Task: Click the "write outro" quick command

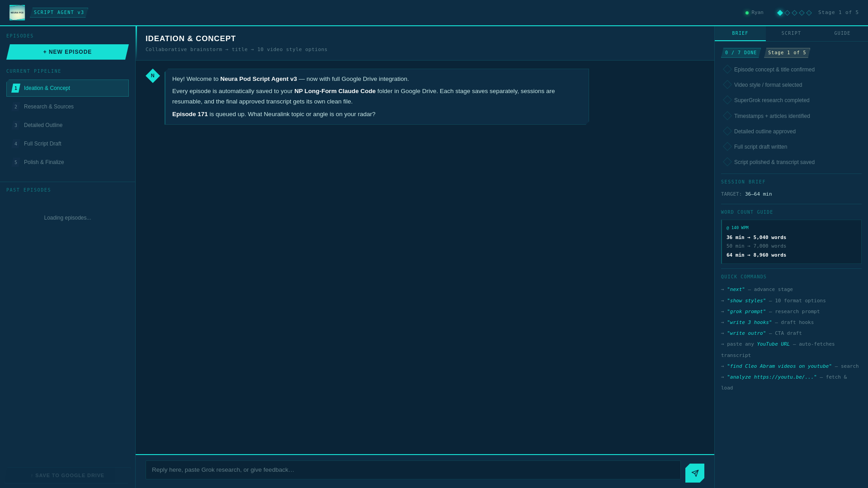Action: (746, 333)
